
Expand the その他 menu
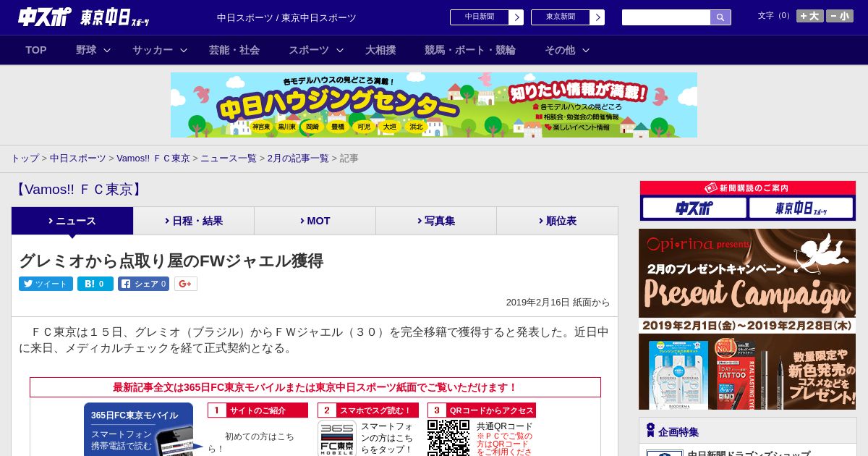[567, 50]
